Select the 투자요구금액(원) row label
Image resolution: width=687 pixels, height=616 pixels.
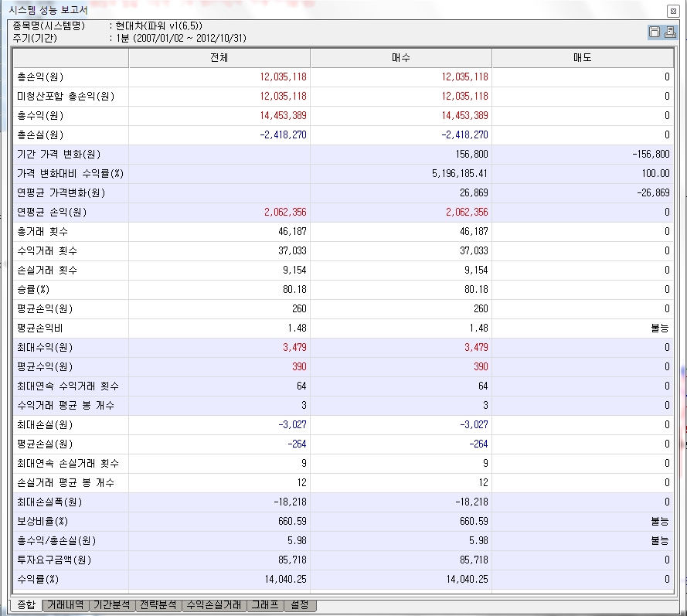[51, 560]
